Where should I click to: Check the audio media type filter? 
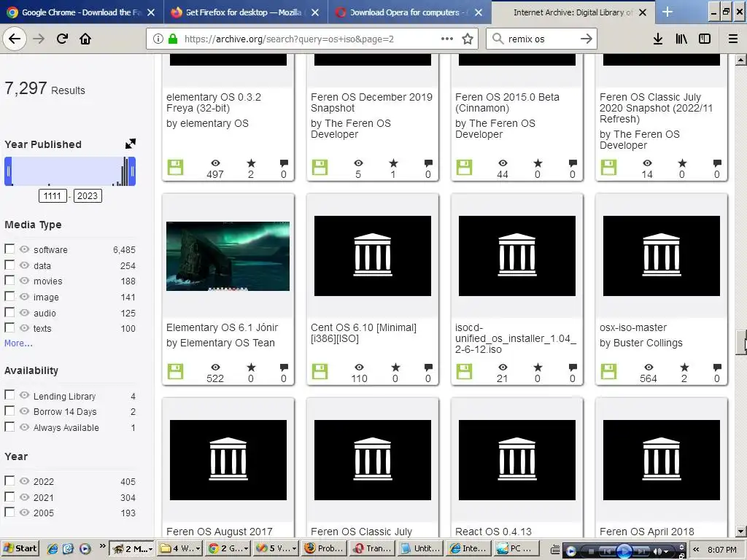click(x=9, y=312)
